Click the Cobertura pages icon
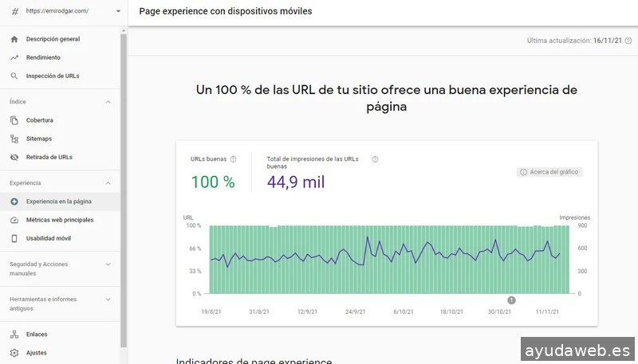 (14, 120)
